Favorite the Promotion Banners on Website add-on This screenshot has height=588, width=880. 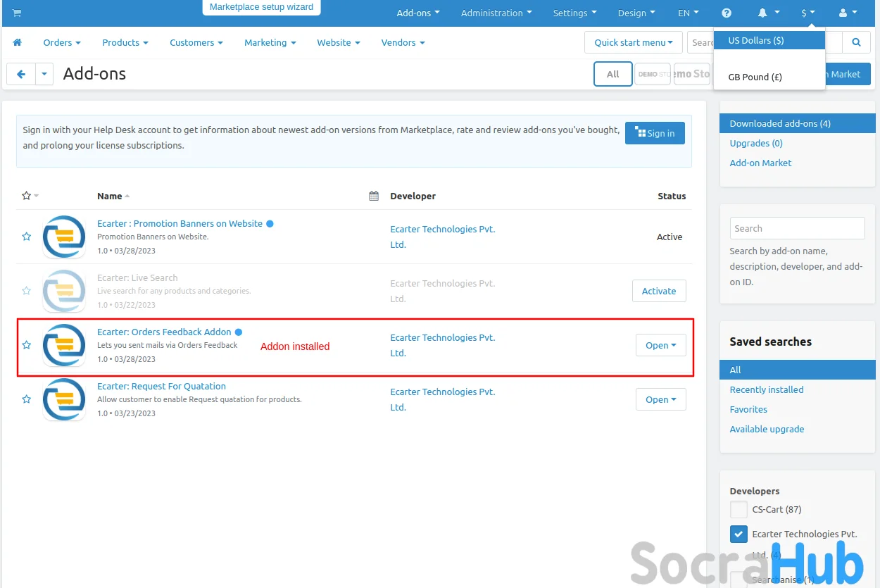click(27, 237)
